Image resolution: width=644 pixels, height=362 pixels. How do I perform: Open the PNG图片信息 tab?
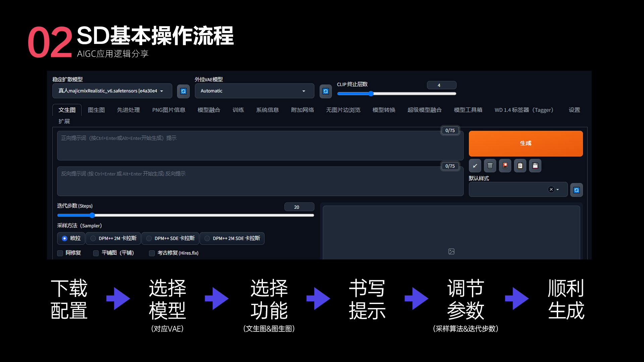[168, 110]
